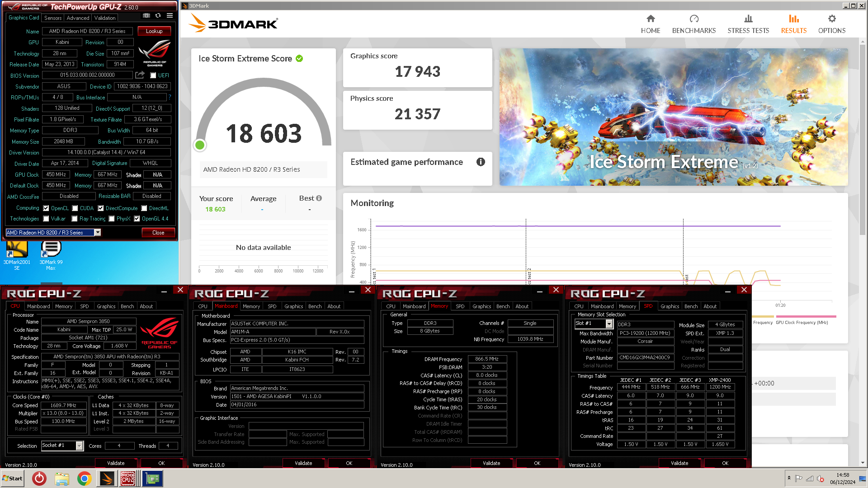Open the Graphics tab in the Mainboard CPU-Z window
Screen dimensions: 868x488
pyautogui.click(x=294, y=306)
